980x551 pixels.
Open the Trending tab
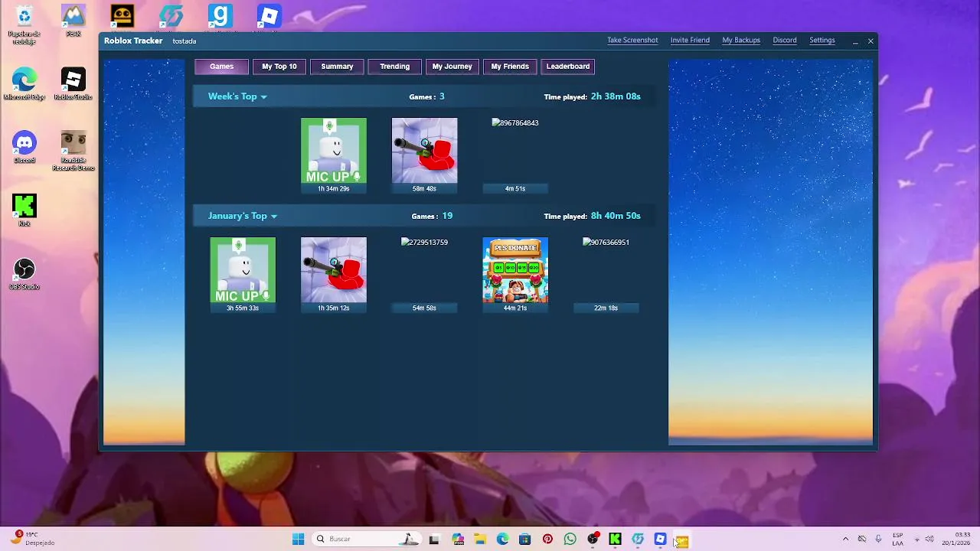pyautogui.click(x=395, y=67)
